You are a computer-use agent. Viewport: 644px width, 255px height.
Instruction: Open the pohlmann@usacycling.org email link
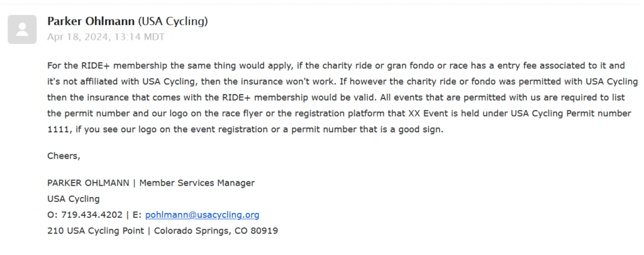point(202,215)
